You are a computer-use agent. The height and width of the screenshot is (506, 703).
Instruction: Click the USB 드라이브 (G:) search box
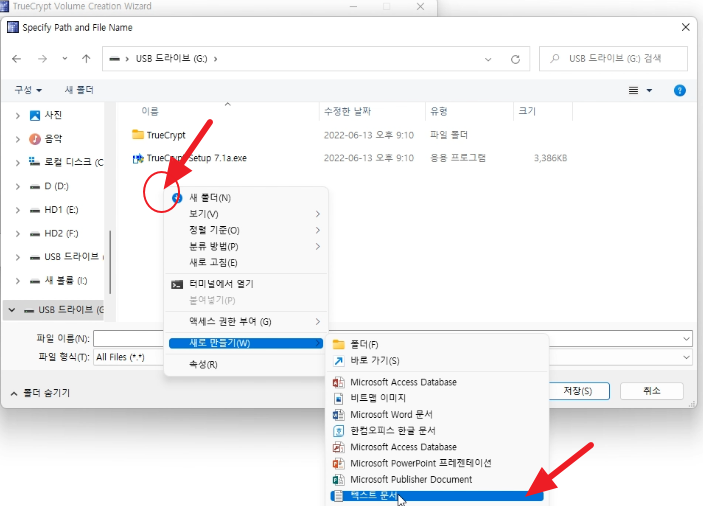coord(613,58)
